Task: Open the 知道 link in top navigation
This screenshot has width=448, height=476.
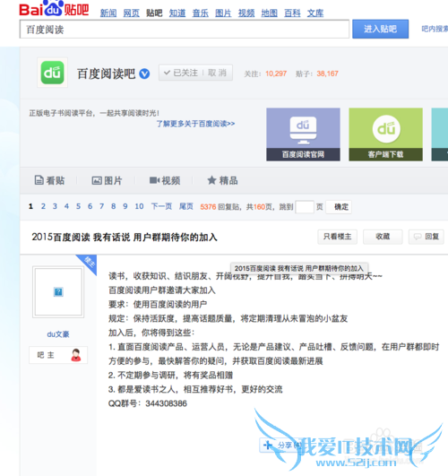Action: (x=177, y=13)
